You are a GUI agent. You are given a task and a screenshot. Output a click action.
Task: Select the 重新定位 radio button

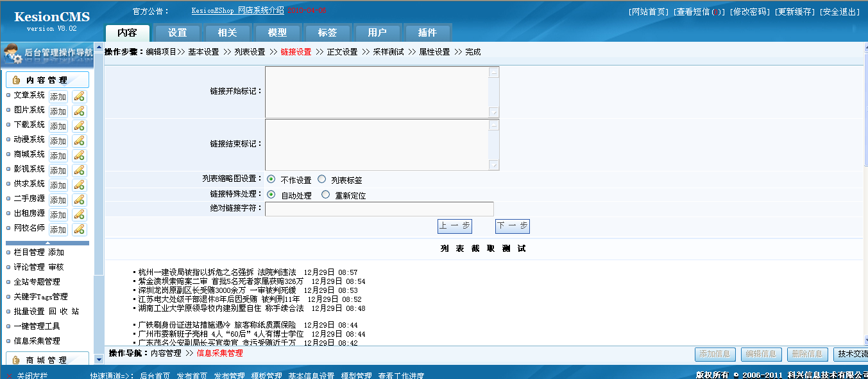[326, 195]
